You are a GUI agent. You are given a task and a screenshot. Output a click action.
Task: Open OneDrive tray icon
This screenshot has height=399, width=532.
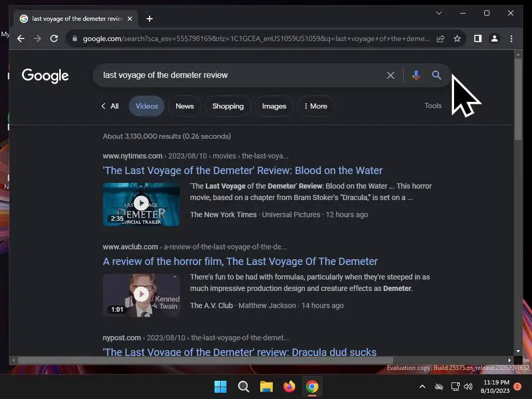[x=439, y=387]
